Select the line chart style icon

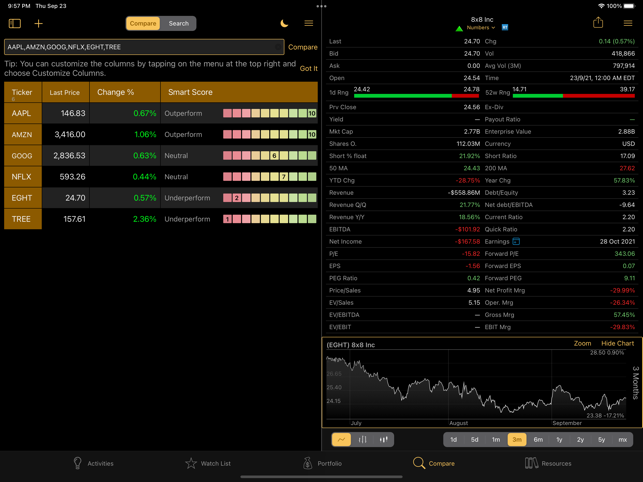click(x=341, y=439)
